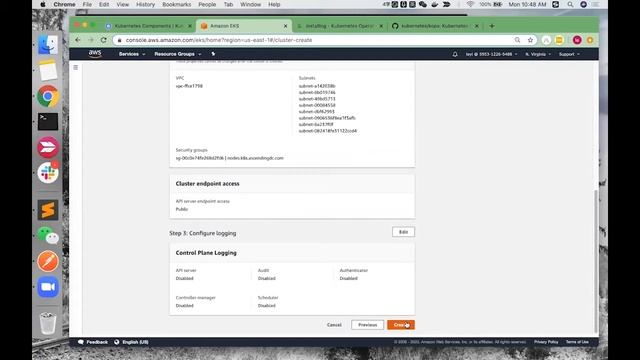640x360 pixels.
Task: Open the Window menu
Action: click(250, 4)
